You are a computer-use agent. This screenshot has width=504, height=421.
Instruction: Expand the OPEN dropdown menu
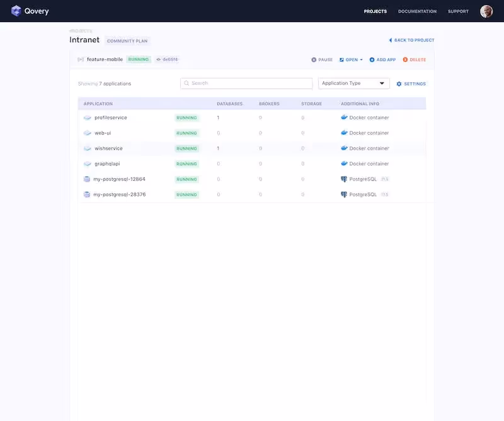coord(351,59)
